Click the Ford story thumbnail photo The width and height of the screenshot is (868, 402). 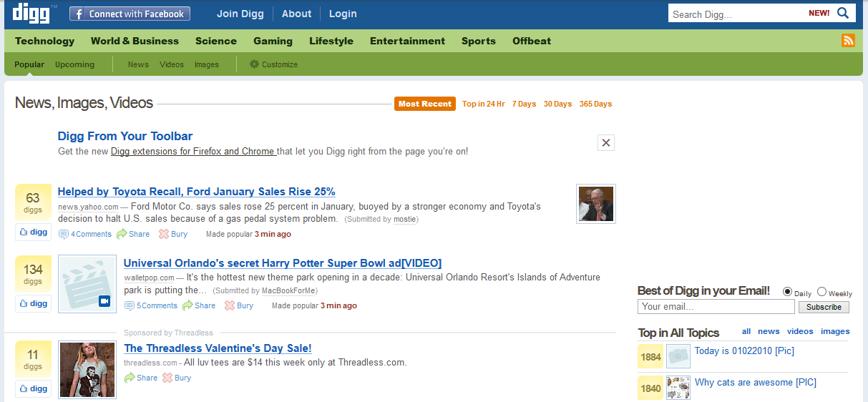pos(596,204)
